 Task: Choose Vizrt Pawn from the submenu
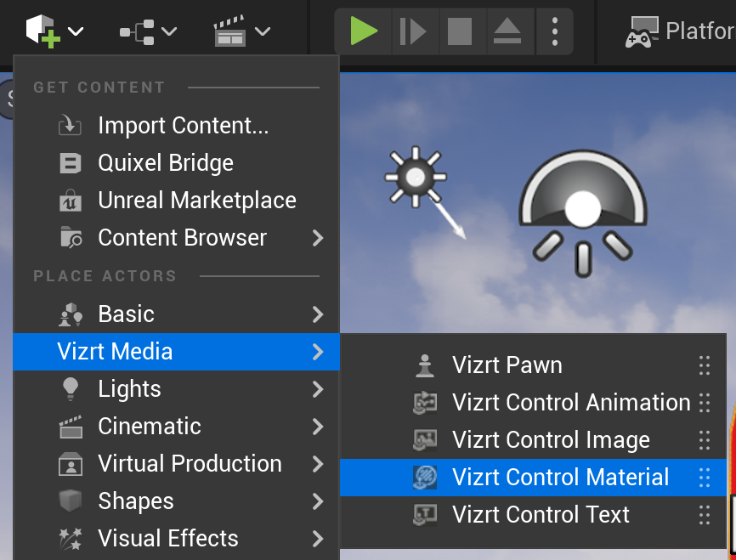pos(507,365)
